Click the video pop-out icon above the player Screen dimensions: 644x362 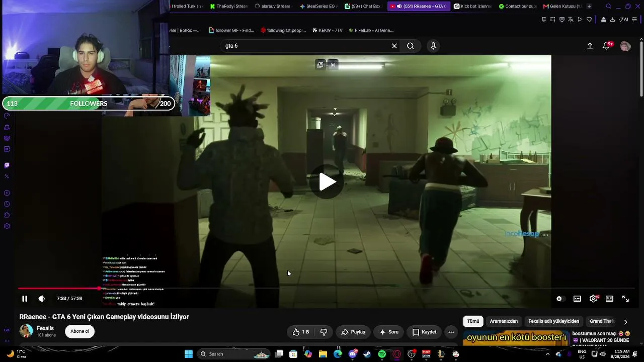pyautogui.click(x=320, y=65)
